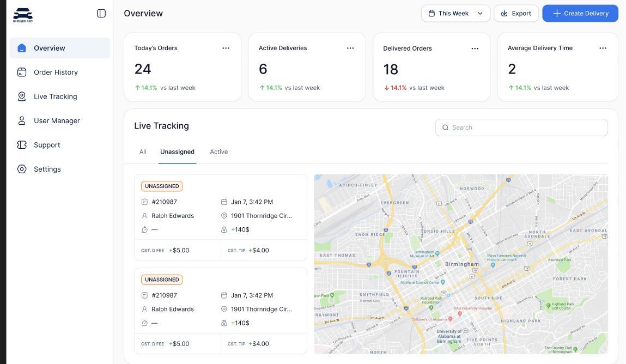The height and width of the screenshot is (364, 626).
Task: Switch to the Active tab
Action: click(219, 151)
